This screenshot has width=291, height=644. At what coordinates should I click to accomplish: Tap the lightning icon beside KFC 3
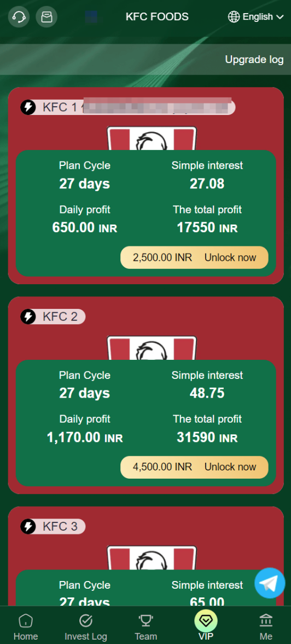(x=28, y=527)
